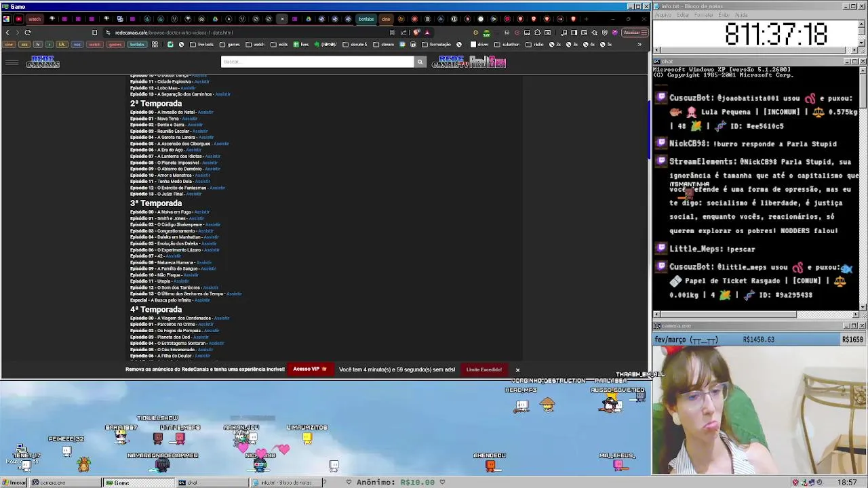Image resolution: width=868 pixels, height=488 pixels.
Task: Click 'Assistir' for A Garota na Lareira
Action: tap(206, 138)
